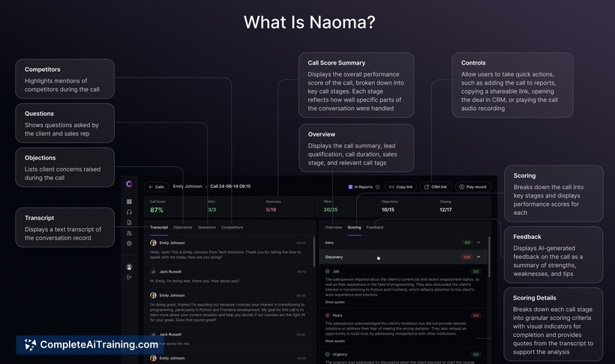This screenshot has height=364, width=615.
Task: Switch to the Objections tab
Action: coord(182,227)
